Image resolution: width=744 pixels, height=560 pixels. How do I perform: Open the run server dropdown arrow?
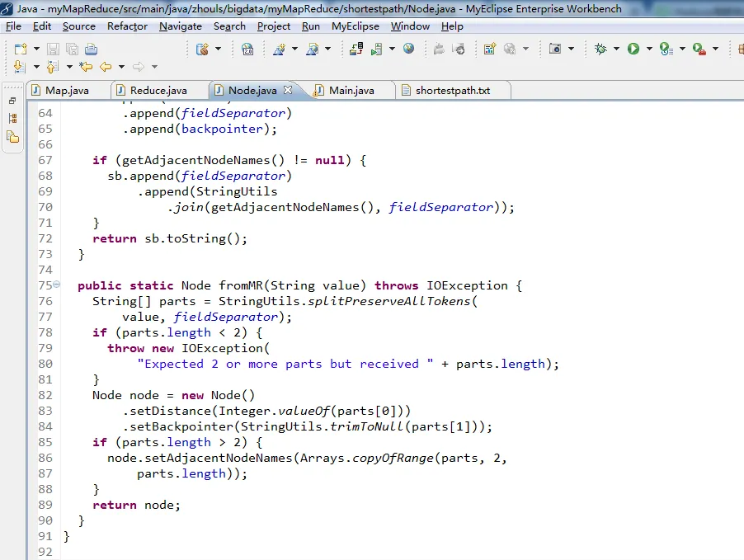392,49
